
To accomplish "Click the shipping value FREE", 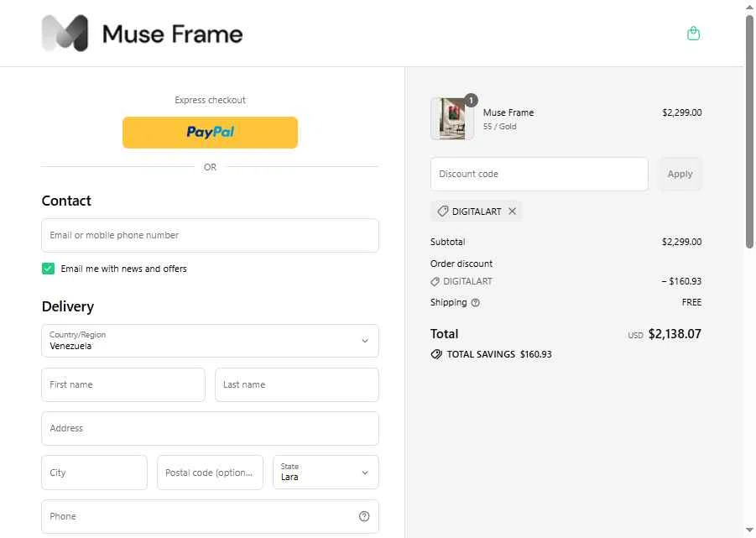I will pos(691,302).
